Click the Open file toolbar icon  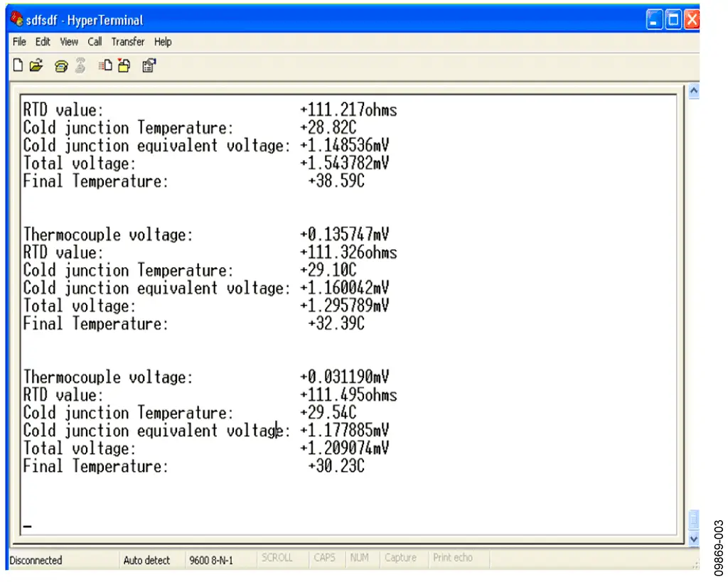[36, 65]
